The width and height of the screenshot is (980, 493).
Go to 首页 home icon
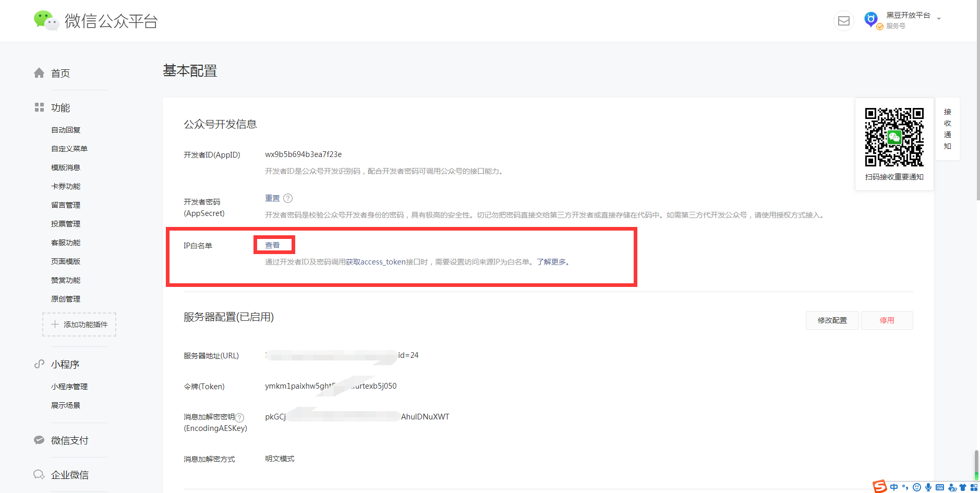click(x=39, y=73)
